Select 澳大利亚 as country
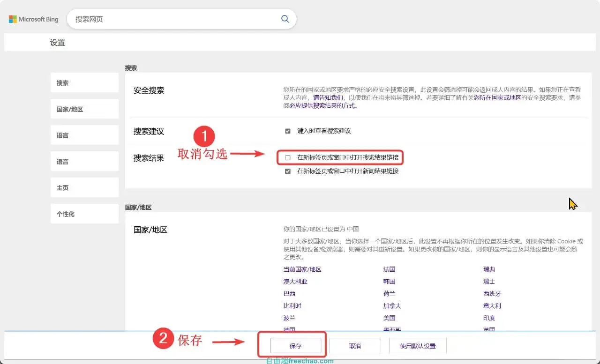Screen dimensions: 600x364 click(295, 282)
